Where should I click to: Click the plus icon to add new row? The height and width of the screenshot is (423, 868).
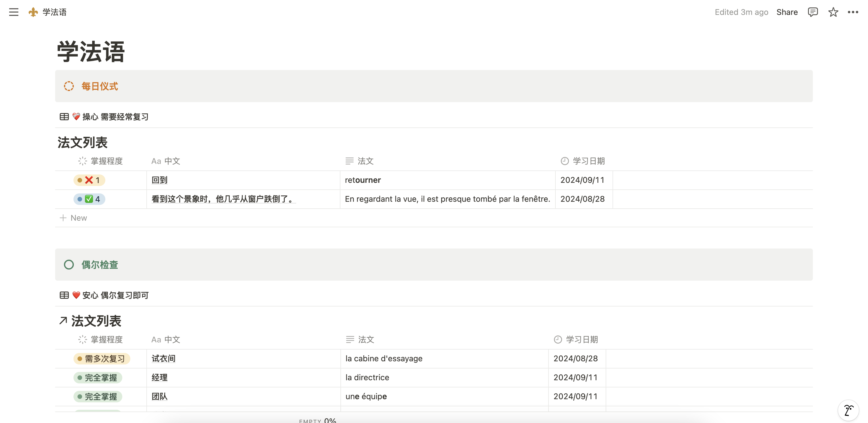(x=63, y=218)
